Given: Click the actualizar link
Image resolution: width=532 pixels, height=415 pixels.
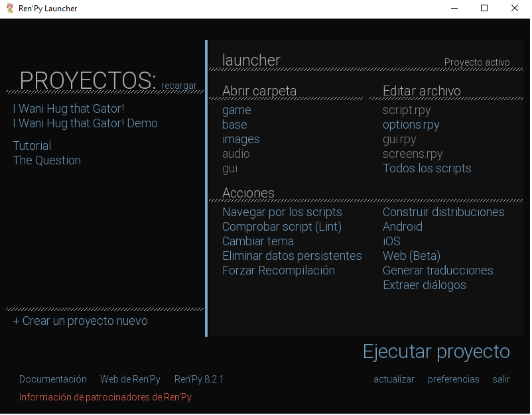Looking at the screenshot, I should 393,379.
